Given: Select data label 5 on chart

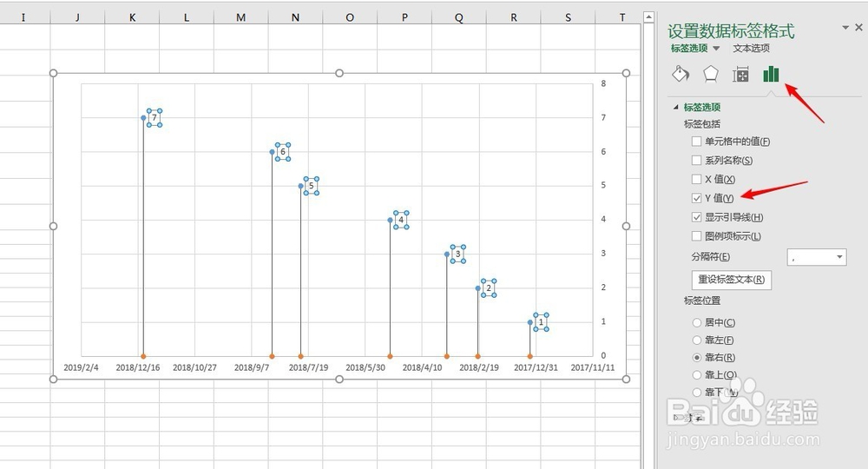Looking at the screenshot, I should coord(311,186).
